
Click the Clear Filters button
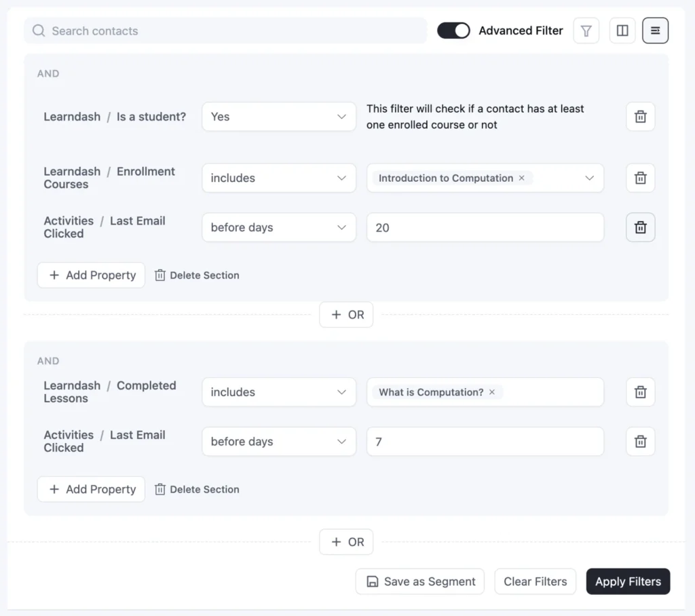pyautogui.click(x=535, y=581)
